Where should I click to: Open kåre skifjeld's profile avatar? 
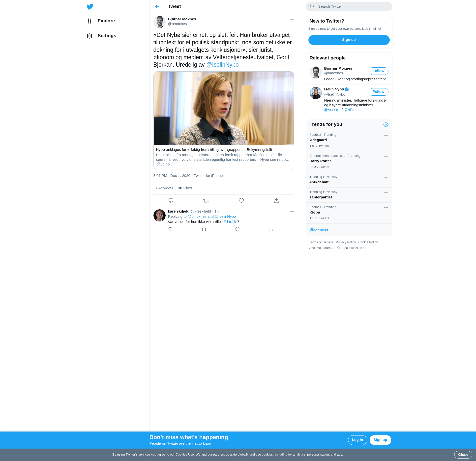[x=159, y=216]
